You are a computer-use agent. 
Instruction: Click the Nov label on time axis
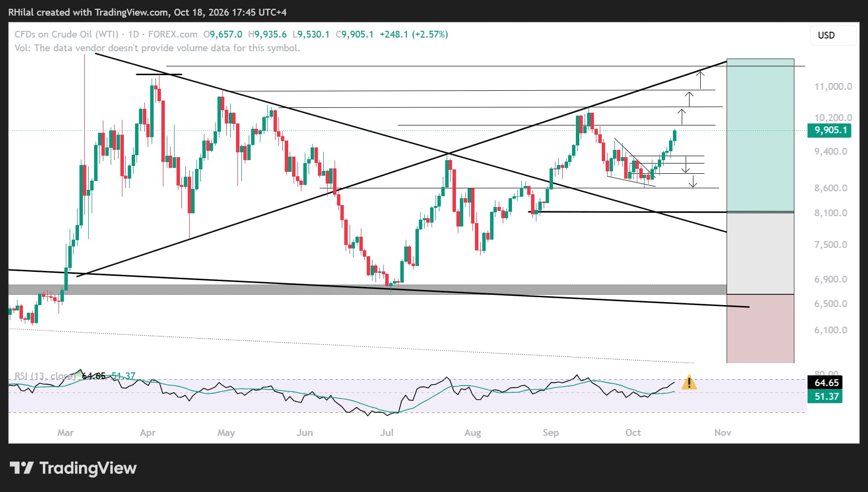coord(723,432)
